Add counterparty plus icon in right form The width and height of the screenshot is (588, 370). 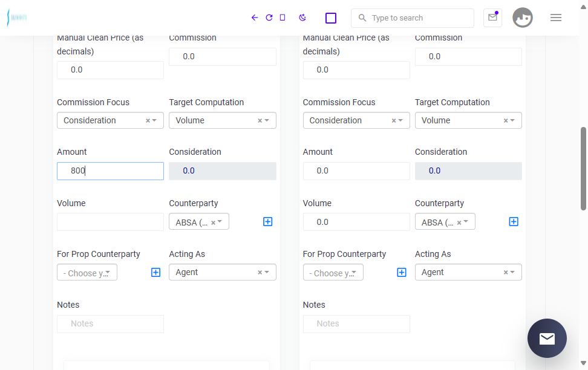pyautogui.click(x=514, y=221)
